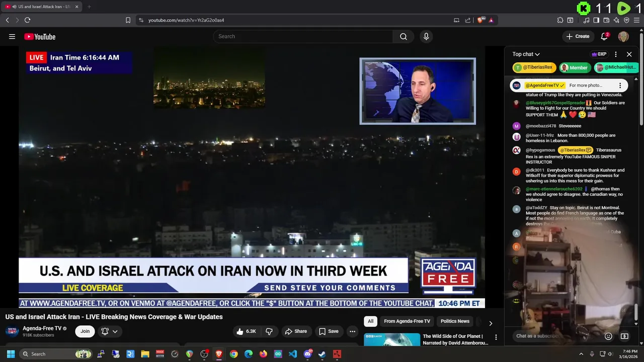Like the video with the thumbs up
This screenshot has width=644, height=362.
[247, 331]
